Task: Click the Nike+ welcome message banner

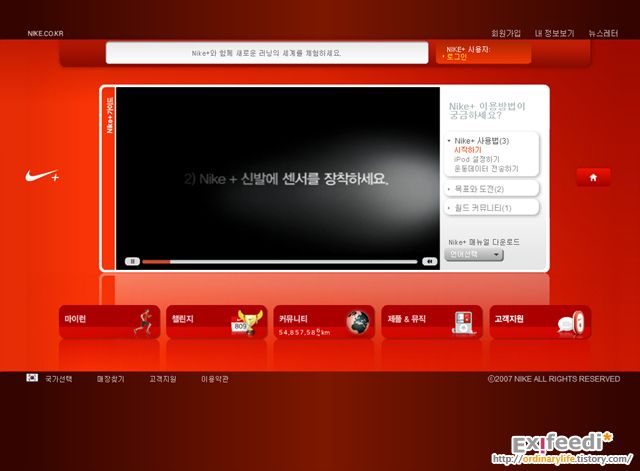Action: point(267,53)
